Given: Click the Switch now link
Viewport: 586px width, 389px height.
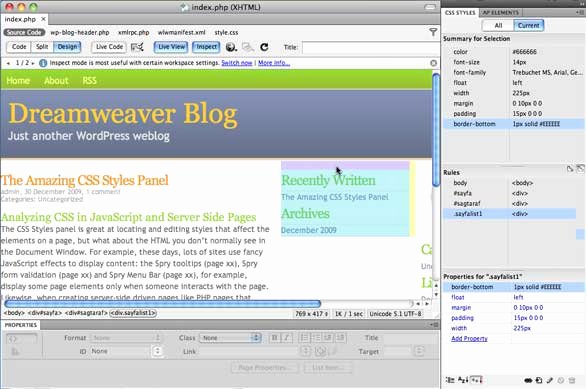Looking at the screenshot, I should tap(237, 63).
